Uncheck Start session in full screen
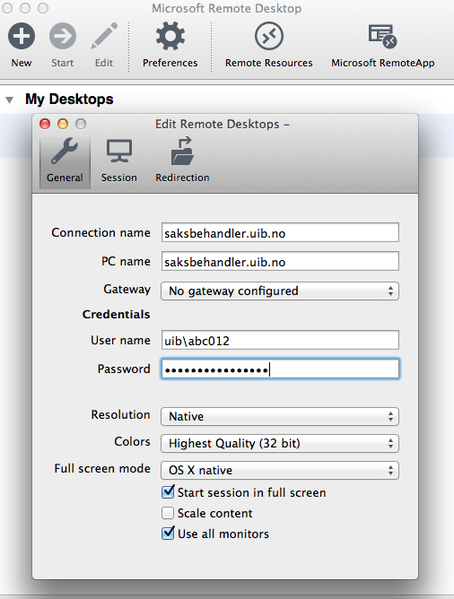The width and height of the screenshot is (454, 599). 168,492
